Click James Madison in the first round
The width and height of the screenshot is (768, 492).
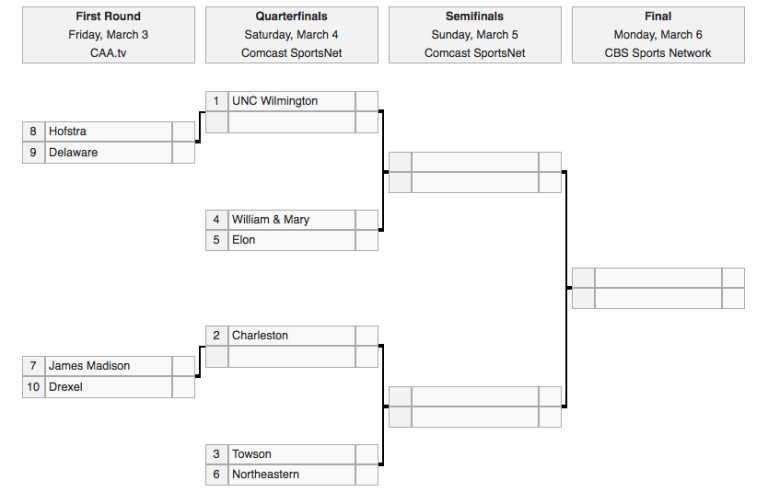pyautogui.click(x=89, y=366)
